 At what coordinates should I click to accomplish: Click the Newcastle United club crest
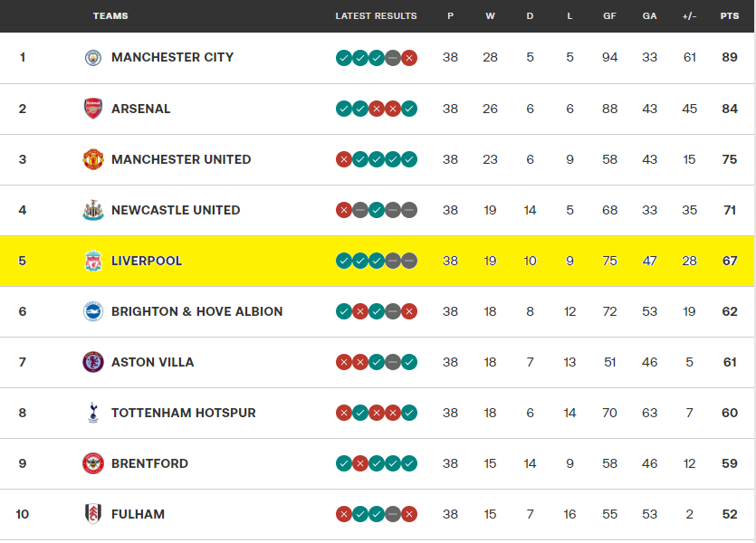click(93, 210)
